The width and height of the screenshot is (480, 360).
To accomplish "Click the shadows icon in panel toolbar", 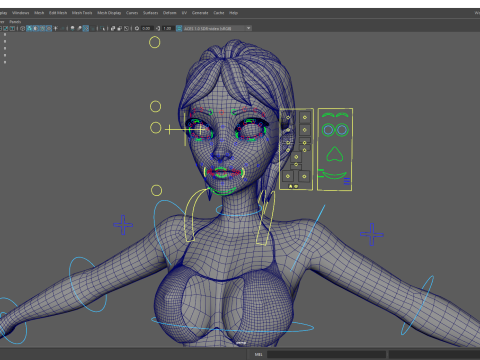I will coord(62,28).
